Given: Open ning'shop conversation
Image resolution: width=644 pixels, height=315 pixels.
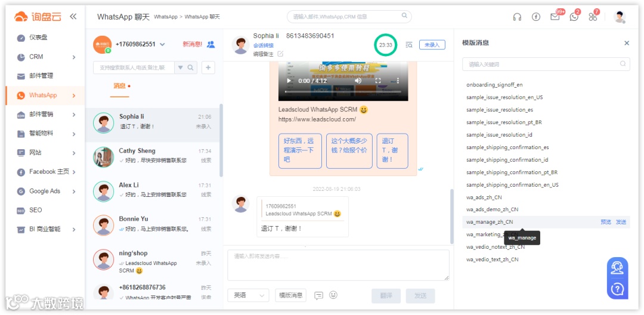Looking at the screenshot, I should click(x=153, y=262).
